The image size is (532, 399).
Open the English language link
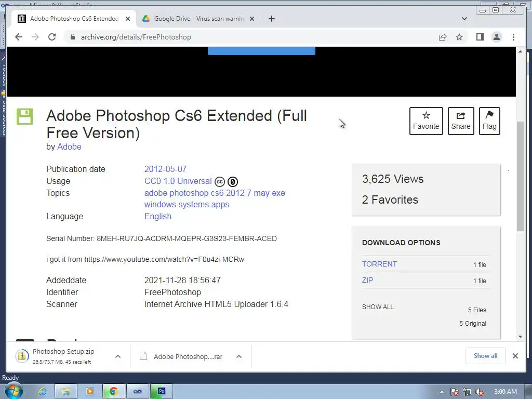(x=158, y=217)
